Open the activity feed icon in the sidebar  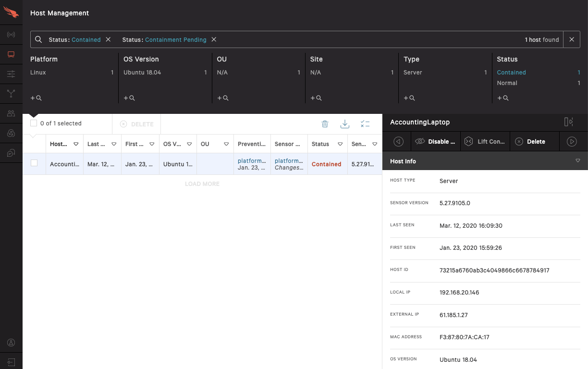pyautogui.click(x=11, y=35)
